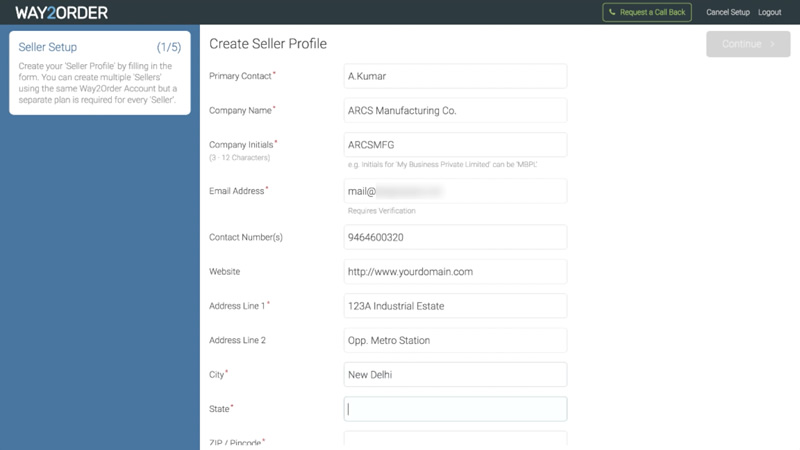Click the Email Address input
Viewport: 800px width, 450px height.
point(455,191)
